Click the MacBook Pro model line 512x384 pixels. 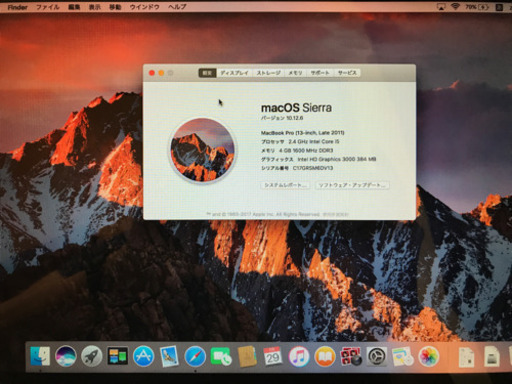(303, 133)
